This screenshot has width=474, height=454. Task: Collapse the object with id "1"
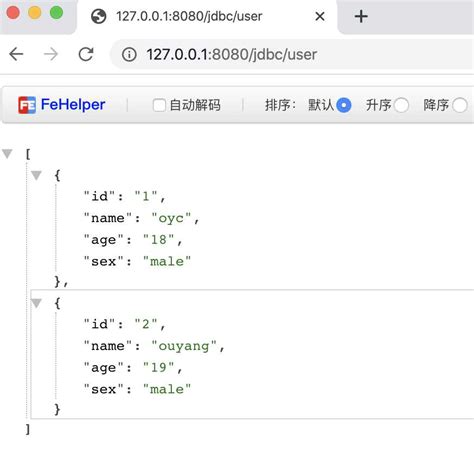click(x=36, y=175)
